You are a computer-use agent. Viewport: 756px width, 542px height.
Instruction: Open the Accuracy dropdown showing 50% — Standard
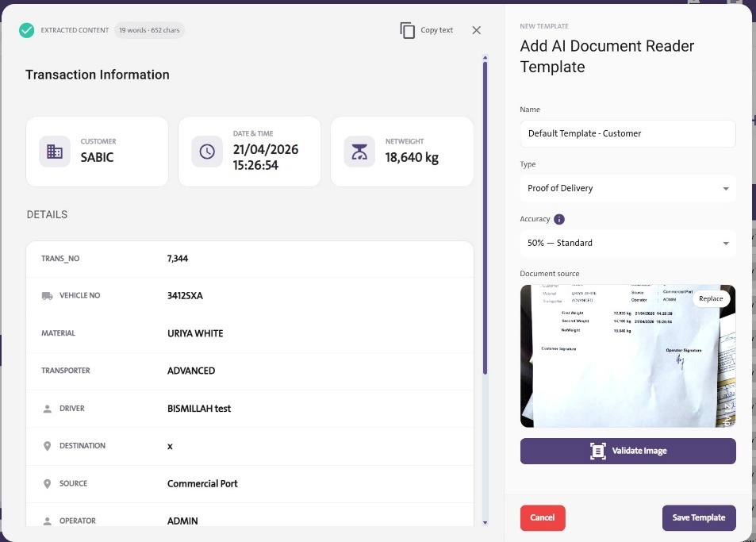(627, 243)
